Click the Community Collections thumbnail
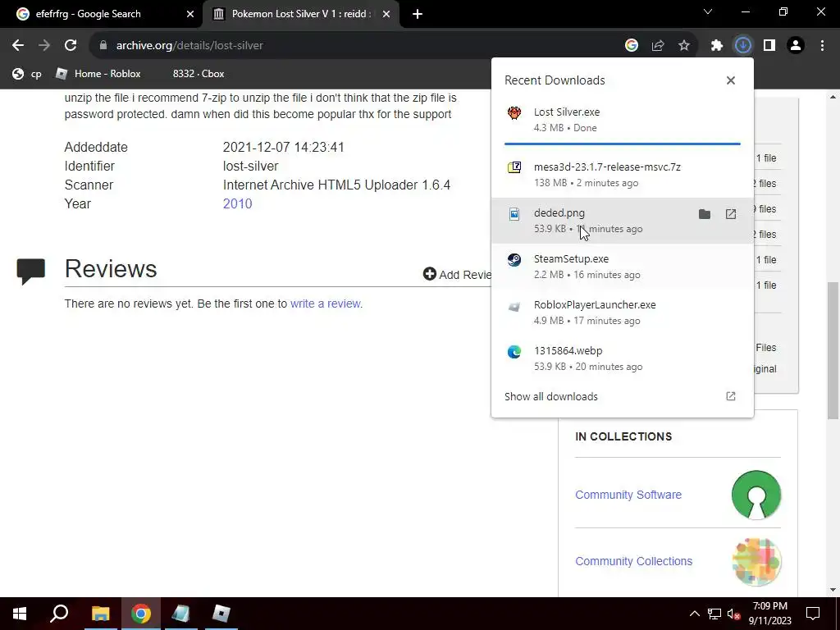 pos(756,561)
